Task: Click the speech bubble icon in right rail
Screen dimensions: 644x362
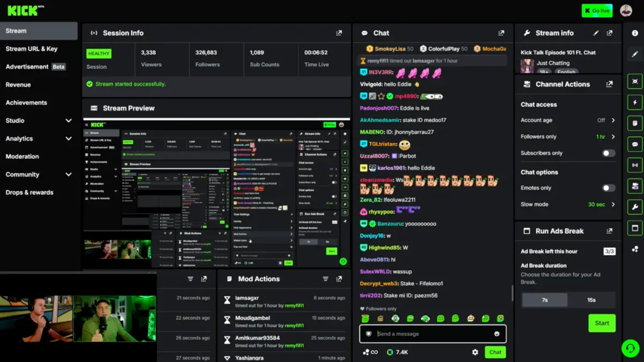Action: (635, 144)
